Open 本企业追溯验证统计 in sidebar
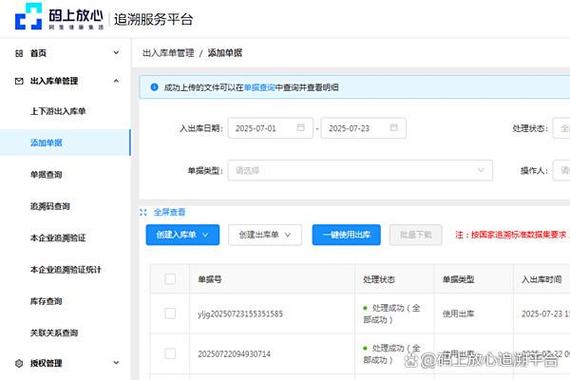The image size is (570, 380). tap(66, 269)
